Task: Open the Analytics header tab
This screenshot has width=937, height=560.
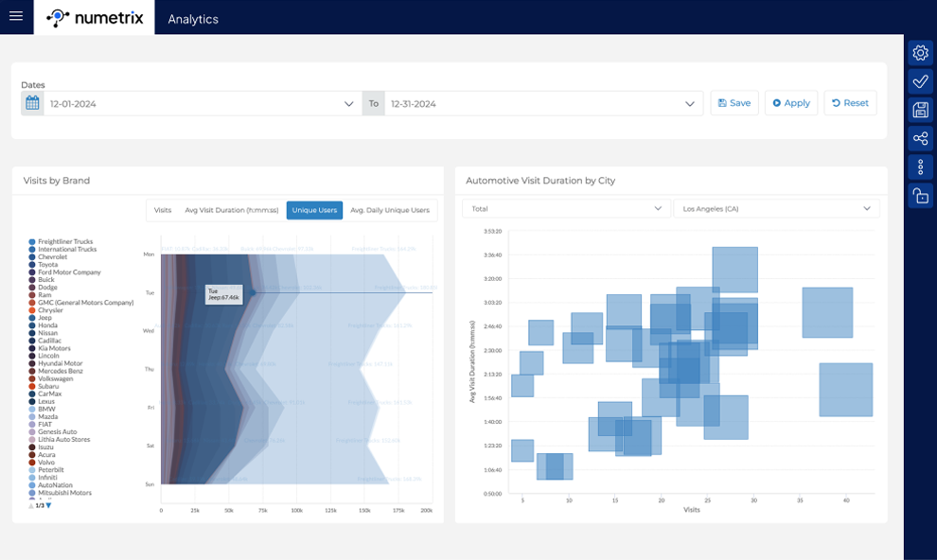Action: [193, 19]
